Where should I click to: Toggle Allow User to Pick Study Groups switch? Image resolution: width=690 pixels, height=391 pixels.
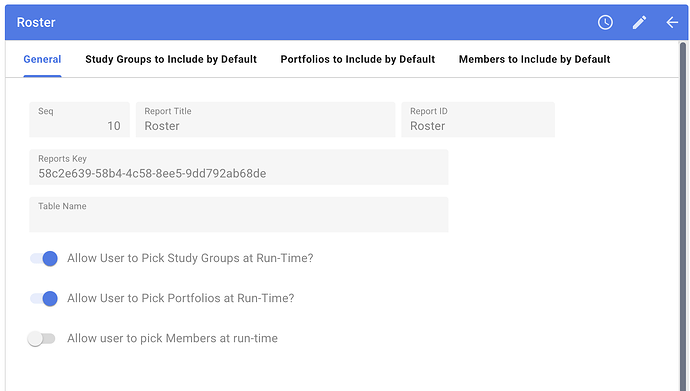44,258
